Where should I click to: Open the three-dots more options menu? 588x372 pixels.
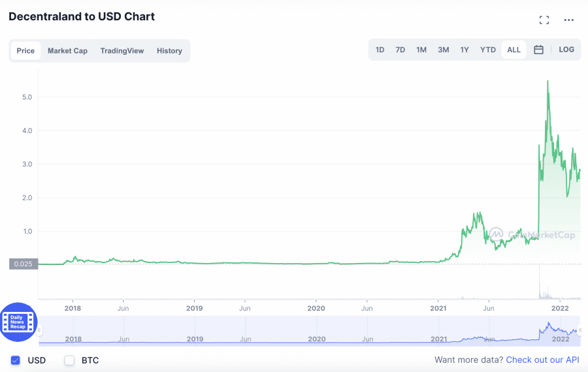(x=568, y=20)
